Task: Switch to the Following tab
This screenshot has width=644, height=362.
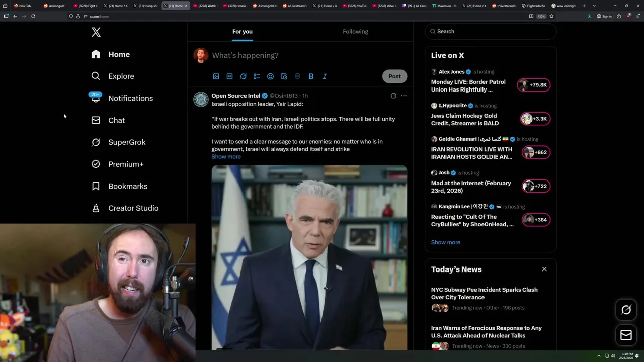Action: 356,31
